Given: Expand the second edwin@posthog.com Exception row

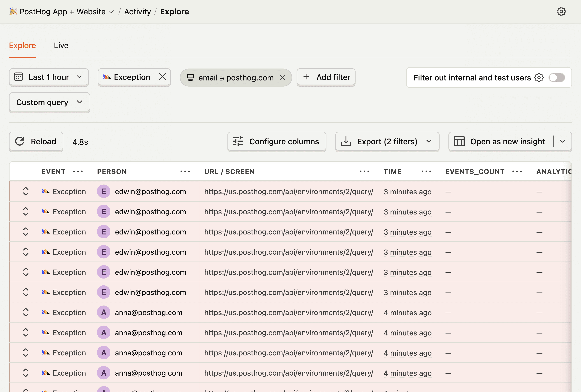Looking at the screenshot, I should pyautogui.click(x=26, y=212).
